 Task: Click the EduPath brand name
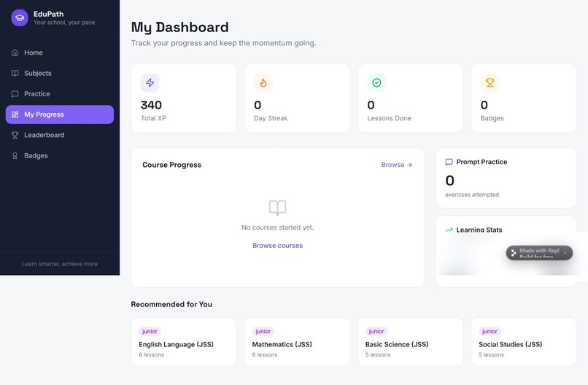[x=48, y=14]
